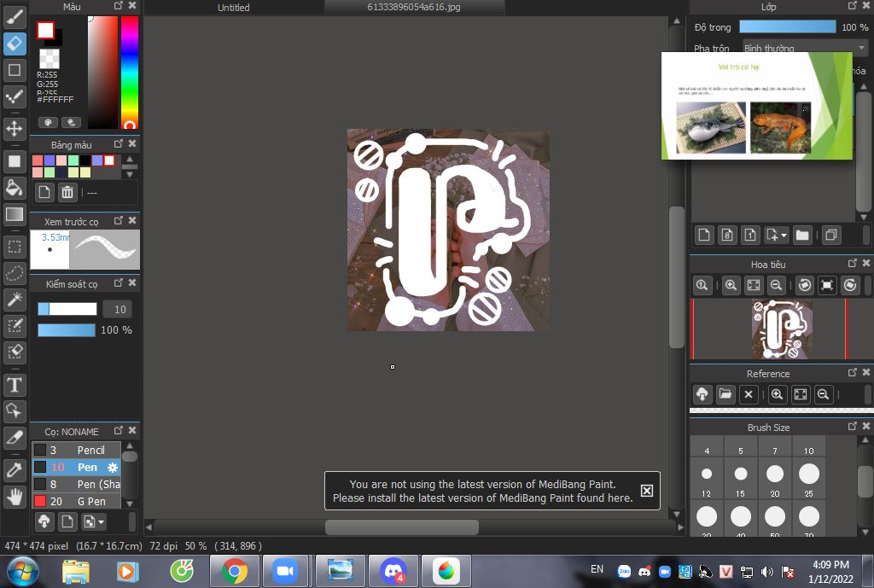This screenshot has width=874, height=588.
Task: Select the Lasso tool
Action: point(15,273)
